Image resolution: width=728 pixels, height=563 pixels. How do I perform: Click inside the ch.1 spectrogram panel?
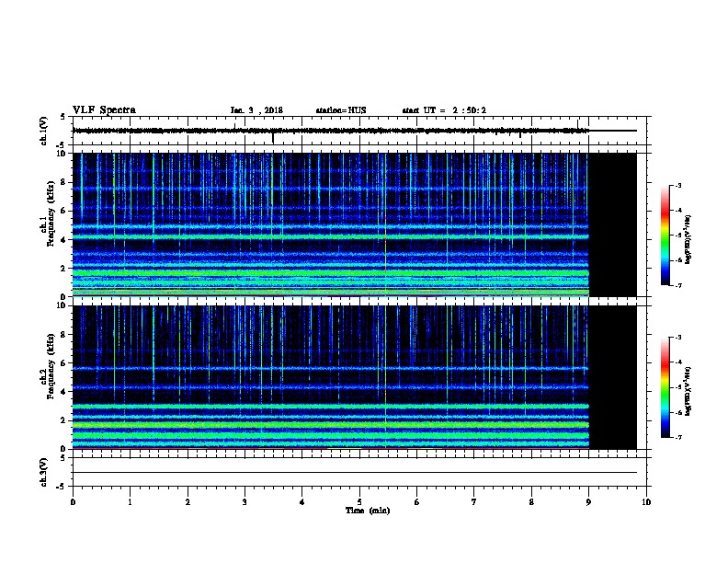(x=355, y=224)
